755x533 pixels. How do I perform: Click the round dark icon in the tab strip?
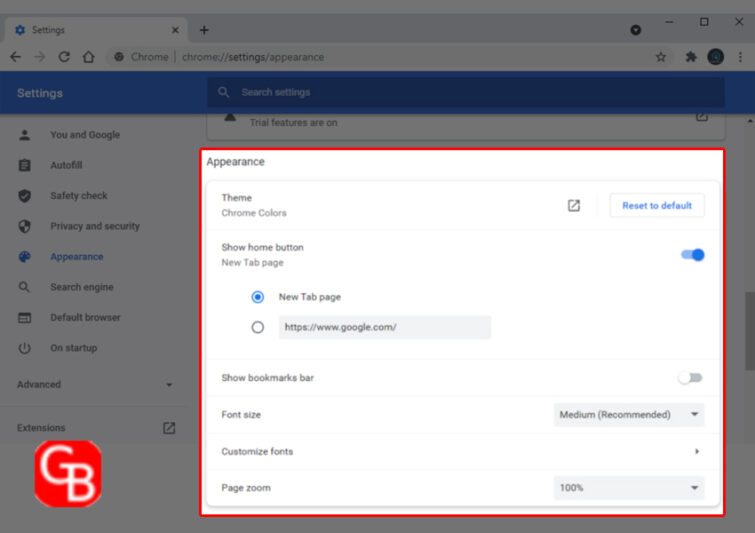click(636, 30)
